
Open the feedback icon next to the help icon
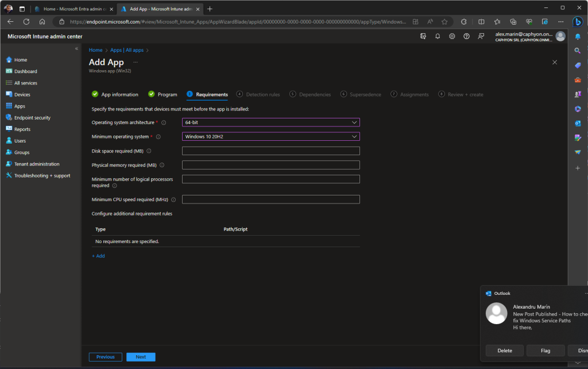click(481, 36)
